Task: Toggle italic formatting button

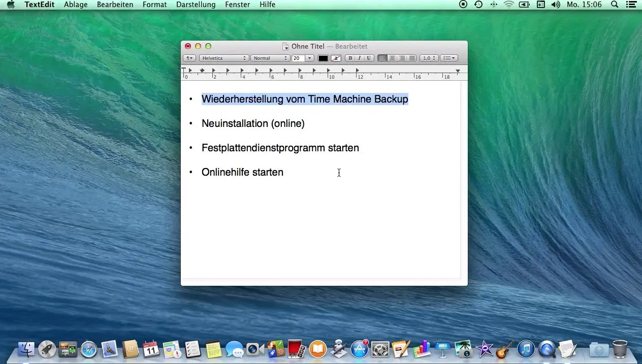Action: [x=359, y=58]
